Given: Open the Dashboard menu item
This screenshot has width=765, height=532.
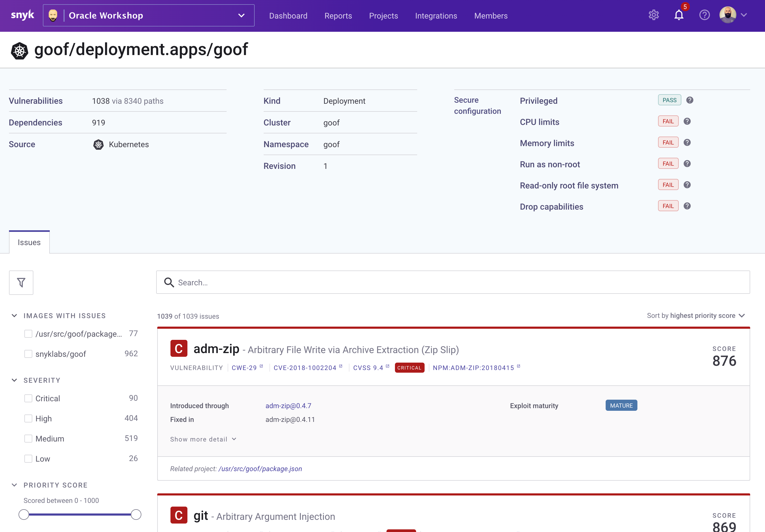Looking at the screenshot, I should point(288,16).
